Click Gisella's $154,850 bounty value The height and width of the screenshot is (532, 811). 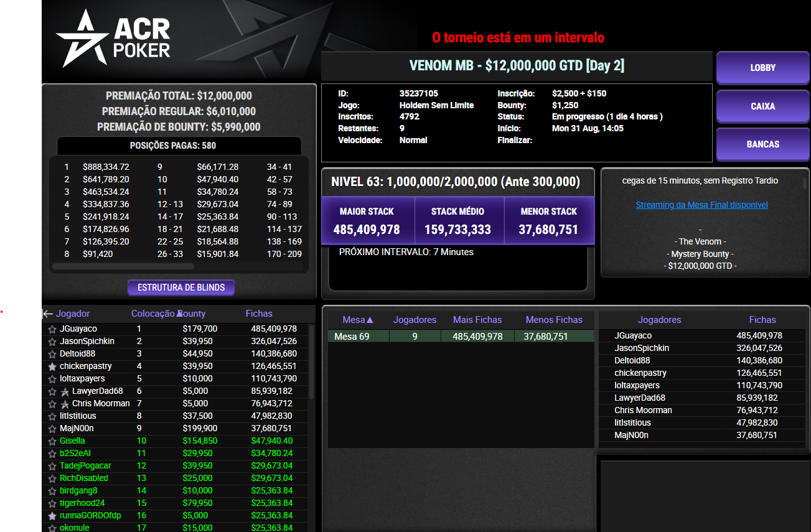[x=200, y=441]
